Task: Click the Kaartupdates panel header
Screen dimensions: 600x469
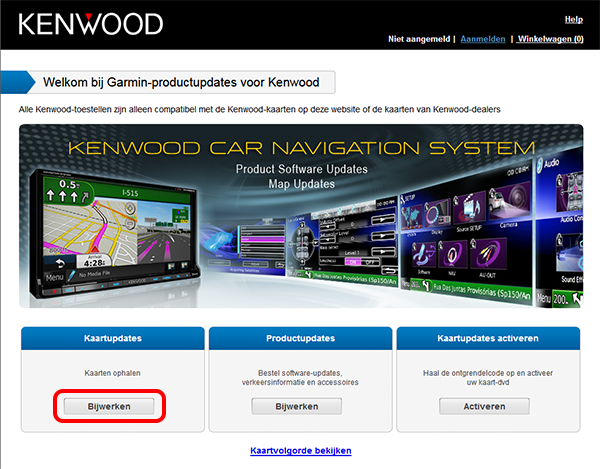Action: (x=113, y=338)
